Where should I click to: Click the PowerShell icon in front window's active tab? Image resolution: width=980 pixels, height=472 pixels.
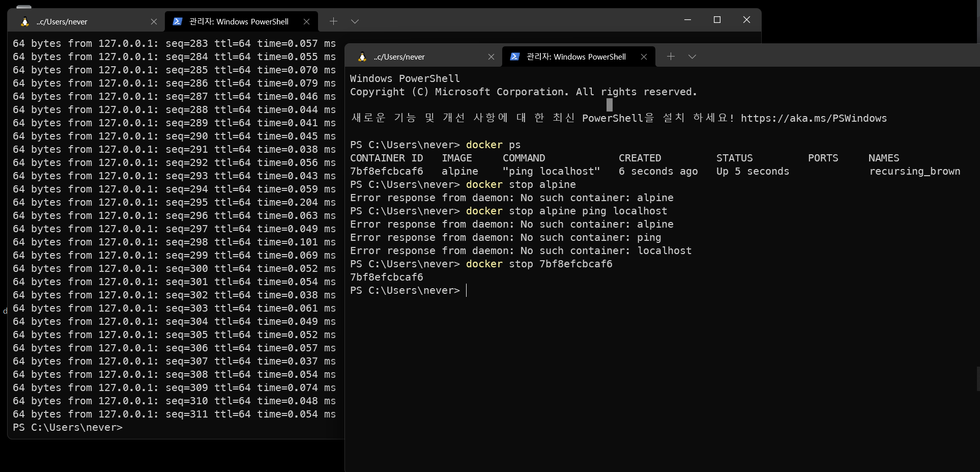click(x=515, y=57)
